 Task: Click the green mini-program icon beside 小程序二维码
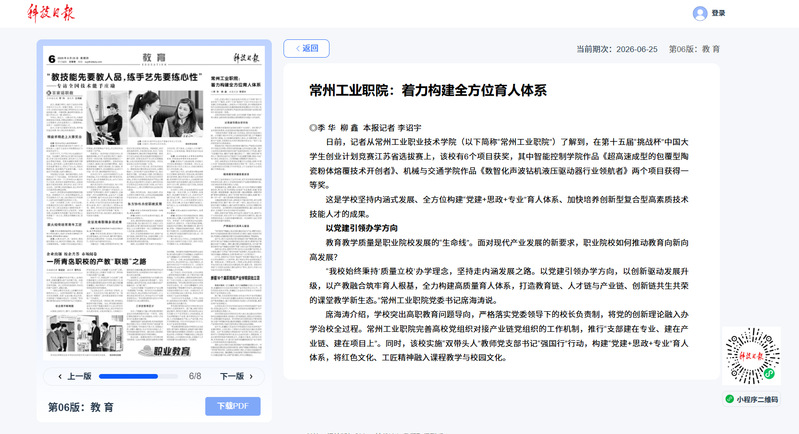click(x=730, y=399)
